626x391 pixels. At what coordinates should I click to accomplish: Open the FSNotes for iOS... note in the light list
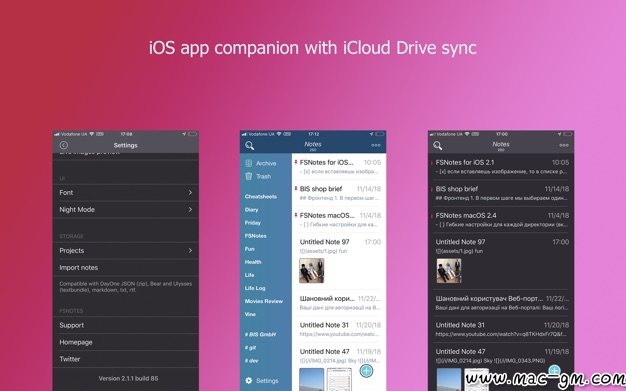coord(339,167)
